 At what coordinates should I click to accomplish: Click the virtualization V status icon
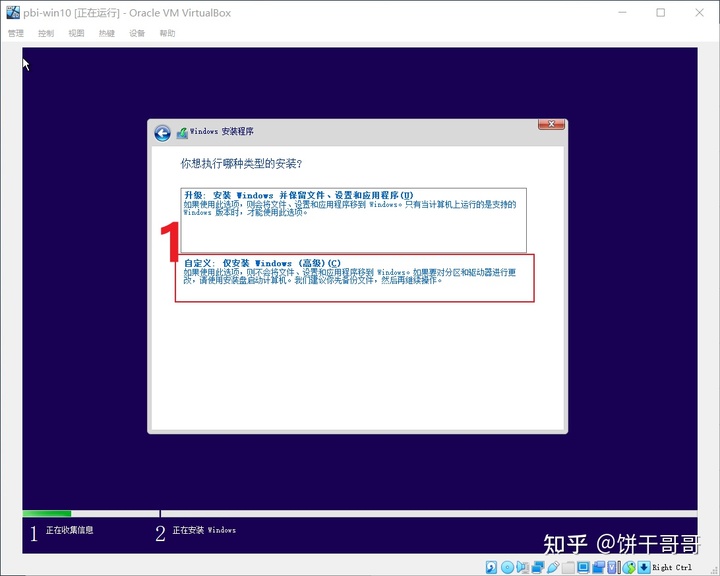click(612, 567)
